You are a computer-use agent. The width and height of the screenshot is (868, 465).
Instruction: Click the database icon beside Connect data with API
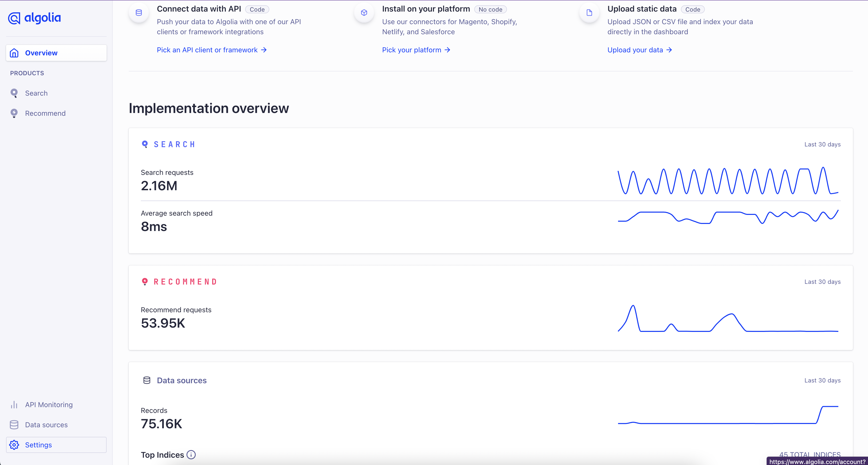click(x=139, y=13)
